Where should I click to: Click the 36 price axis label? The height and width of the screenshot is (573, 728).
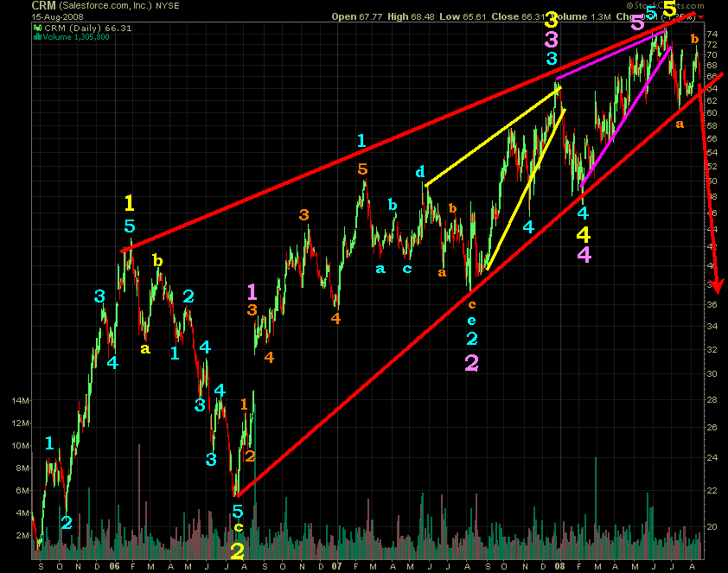[x=712, y=304]
